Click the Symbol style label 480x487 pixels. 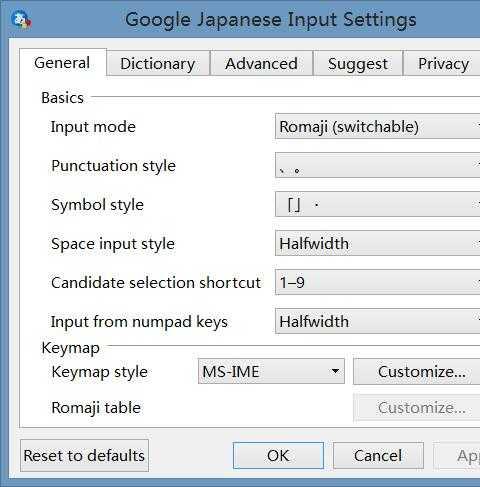(x=97, y=205)
